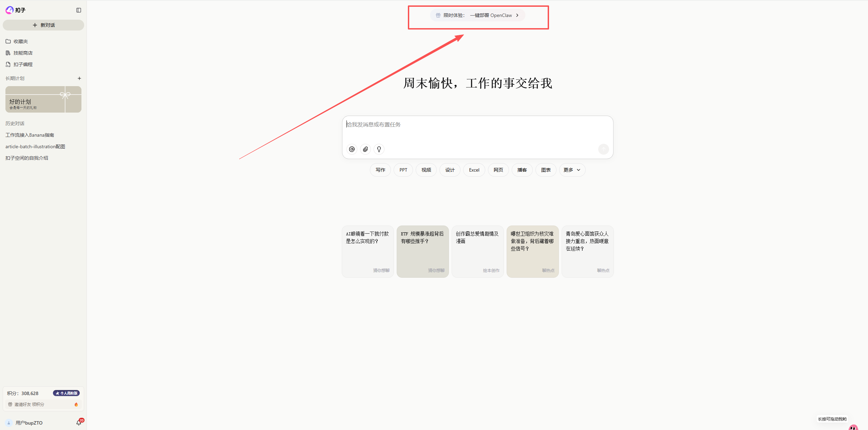Open the notification bell icon
Screen dimensions: 868x430
coord(79,423)
